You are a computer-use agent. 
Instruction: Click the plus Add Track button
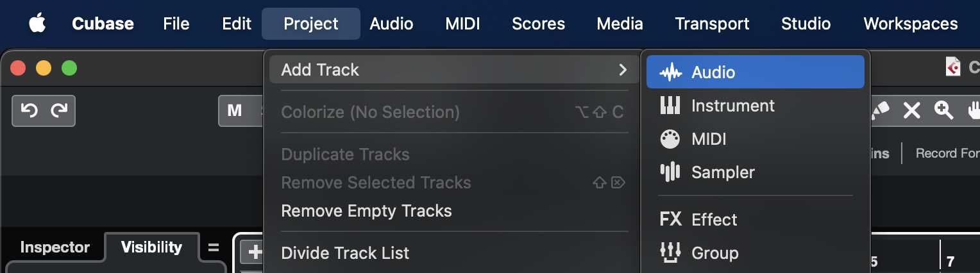255,252
